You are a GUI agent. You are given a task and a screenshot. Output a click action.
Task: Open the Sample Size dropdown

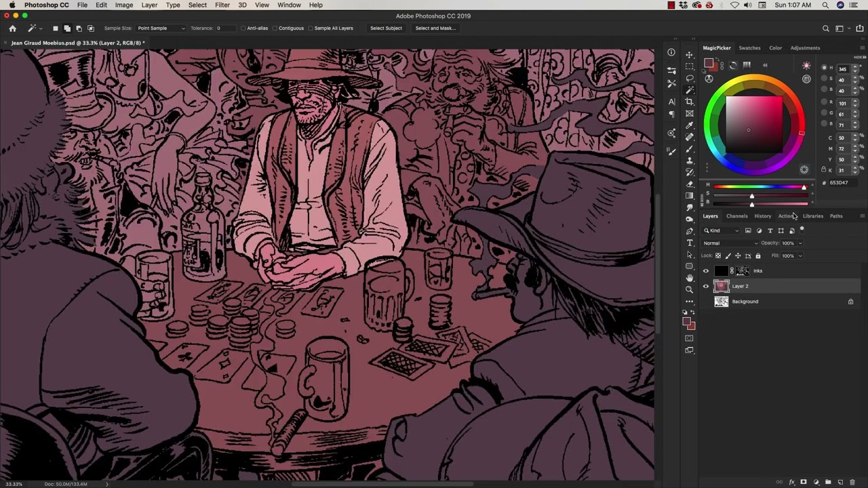tap(161, 28)
